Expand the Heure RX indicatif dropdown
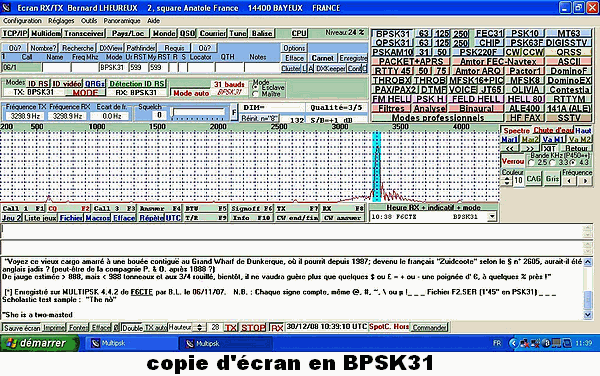600x376 pixels. pos(492,217)
